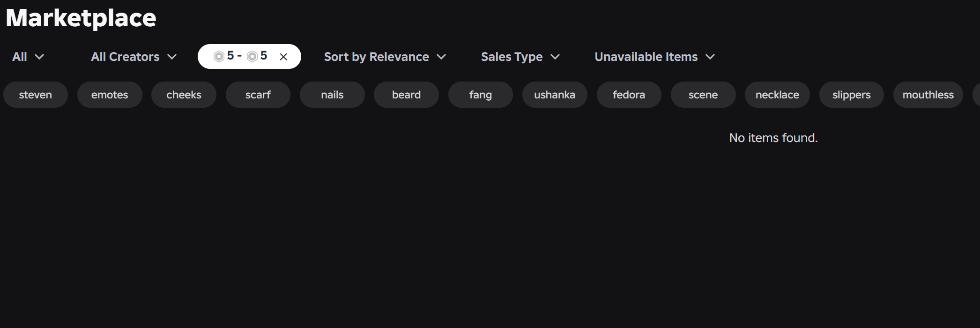This screenshot has height=328, width=980.
Task: Remove the 5 - 5 price filter
Action: (x=283, y=57)
